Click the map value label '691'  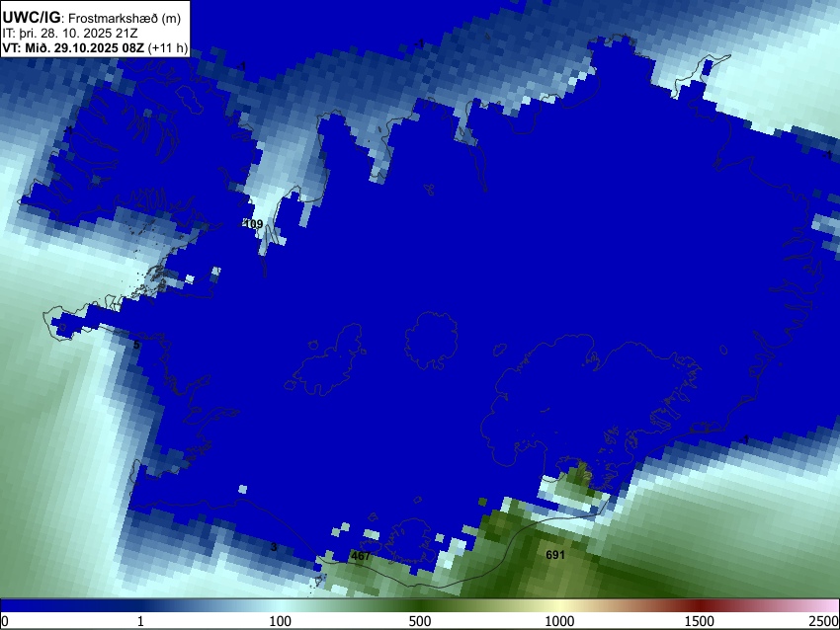(x=555, y=555)
